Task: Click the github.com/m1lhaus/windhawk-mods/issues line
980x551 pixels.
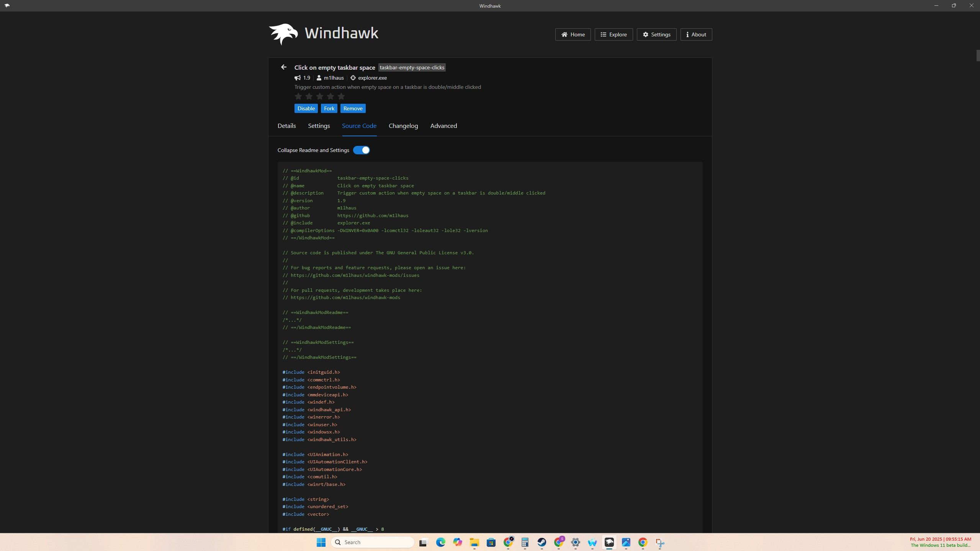Action: 351,275
